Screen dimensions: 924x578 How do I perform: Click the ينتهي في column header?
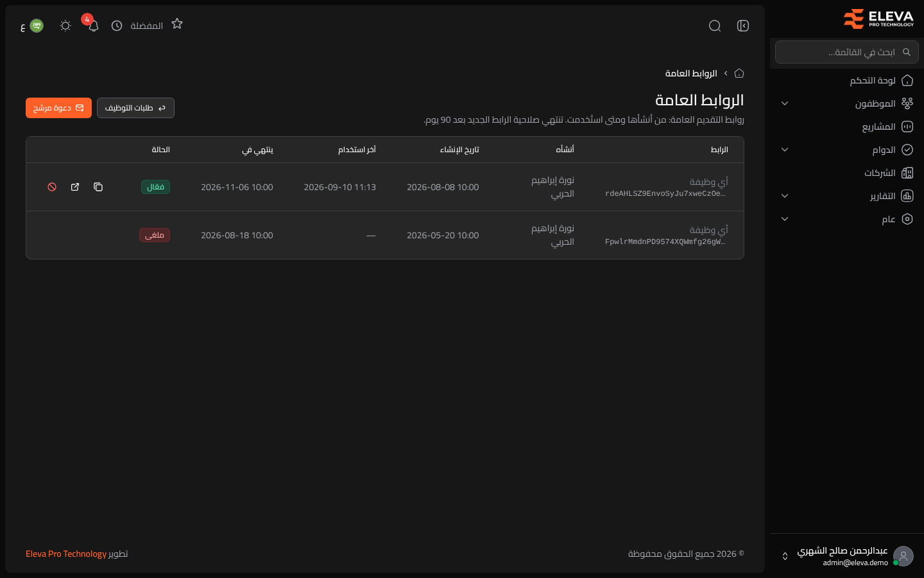257,150
